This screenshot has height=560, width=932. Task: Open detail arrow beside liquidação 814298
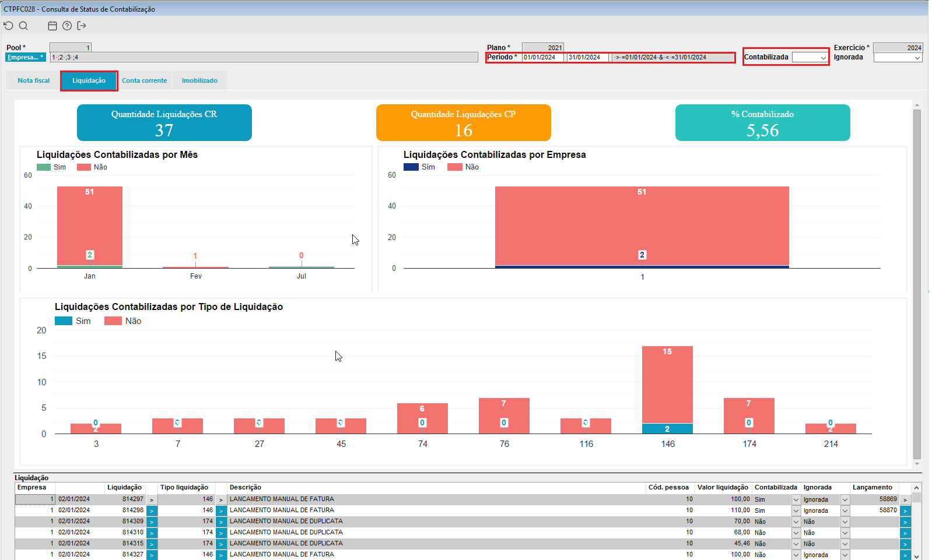tap(152, 510)
